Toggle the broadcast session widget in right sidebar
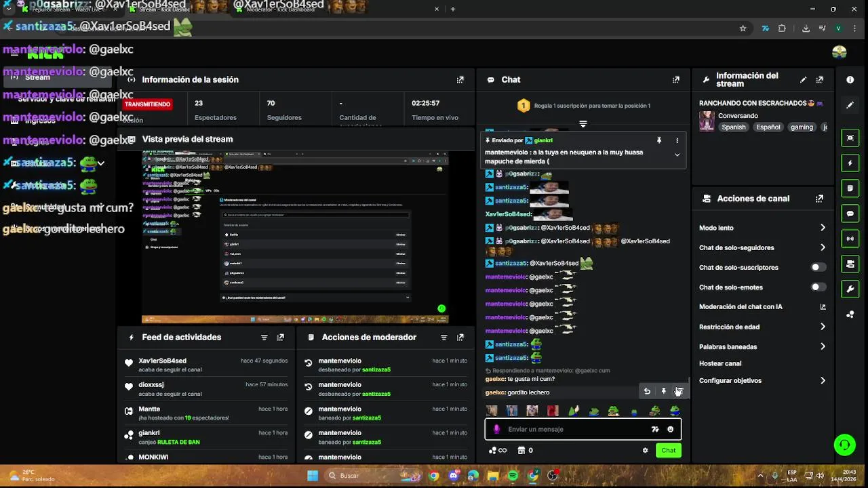 coord(850,239)
